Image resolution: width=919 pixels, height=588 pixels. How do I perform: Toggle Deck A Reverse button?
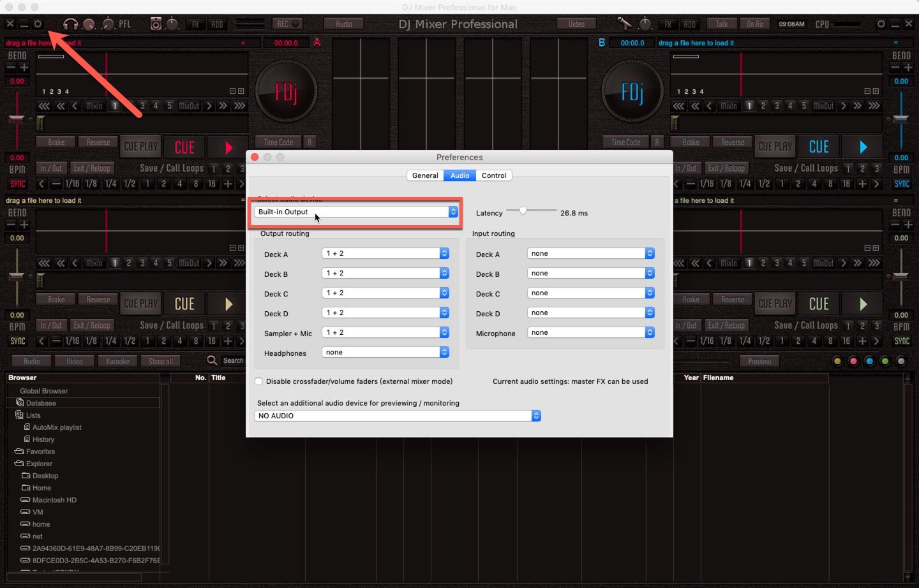pyautogui.click(x=98, y=142)
